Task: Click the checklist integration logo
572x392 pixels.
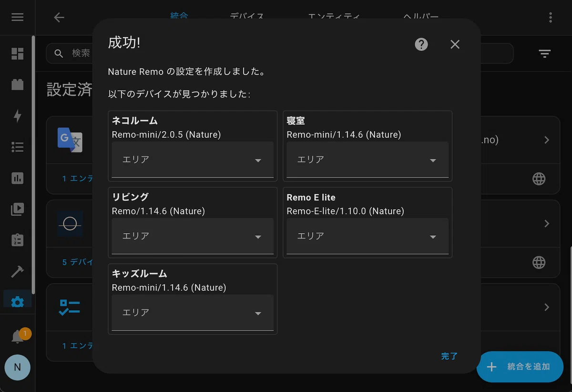Action: (70, 307)
